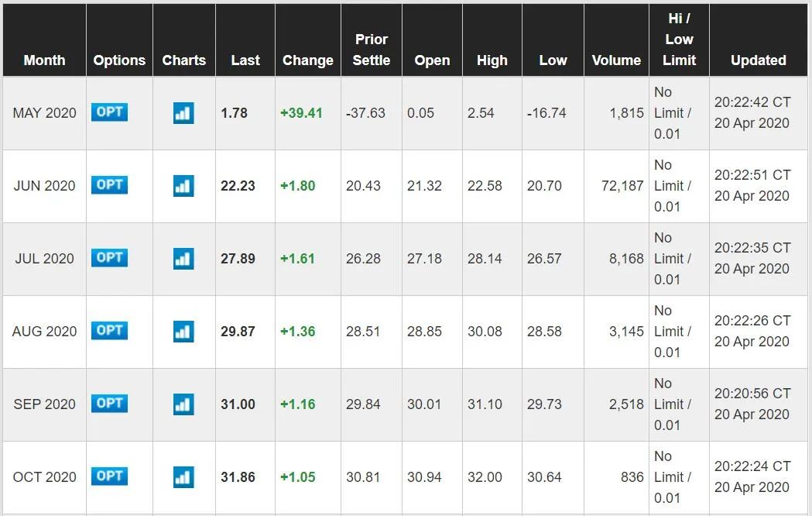
Task: Select the Prior Settle column header
Action: (x=372, y=50)
